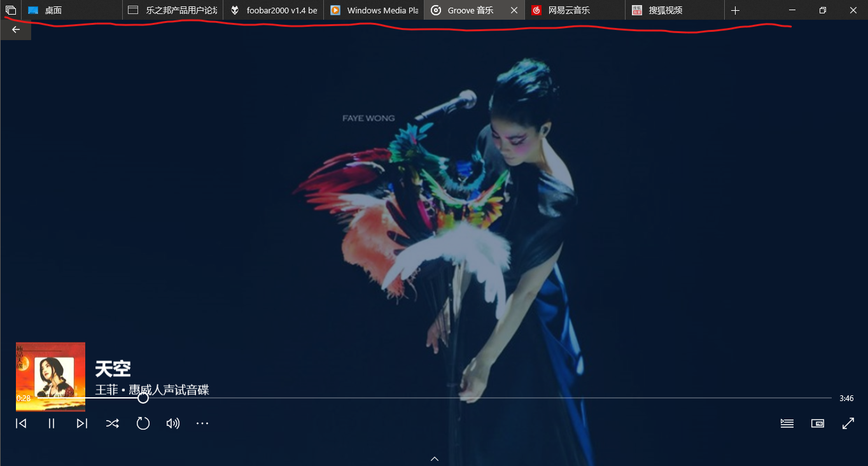Go back using the arrow button
868x466 pixels.
click(x=16, y=29)
